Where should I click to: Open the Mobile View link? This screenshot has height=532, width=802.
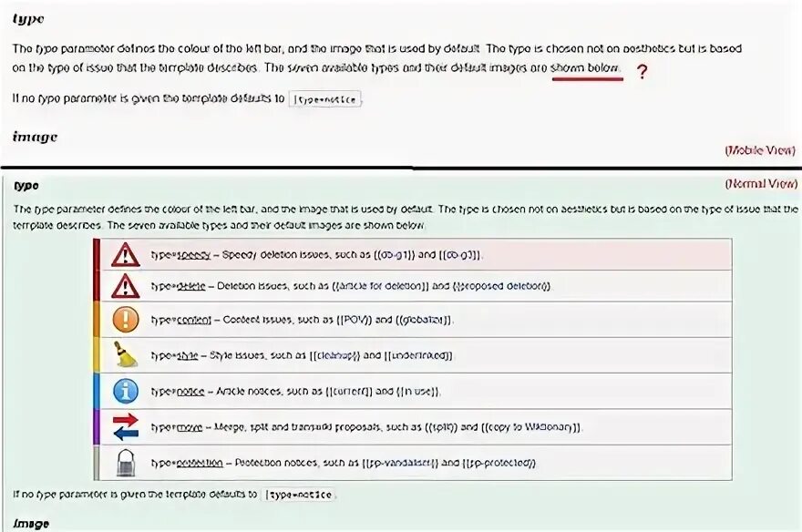760,150
